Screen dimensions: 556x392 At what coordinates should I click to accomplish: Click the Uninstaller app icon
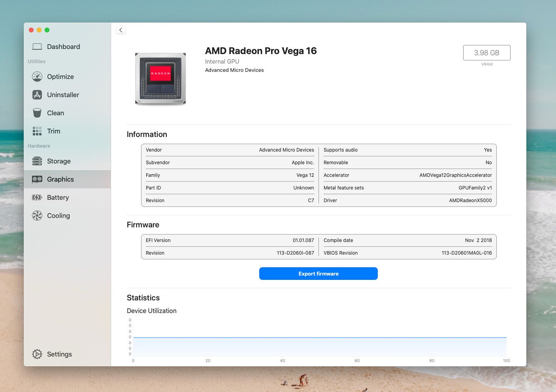37,95
